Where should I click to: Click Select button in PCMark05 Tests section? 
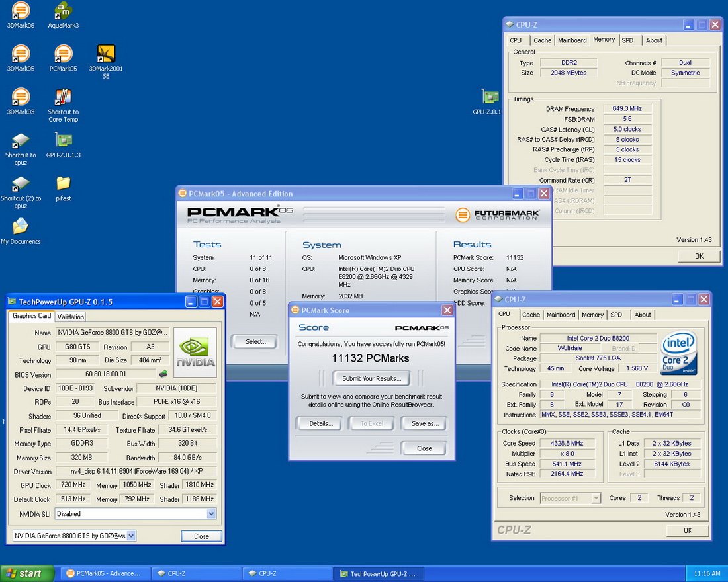[256, 341]
